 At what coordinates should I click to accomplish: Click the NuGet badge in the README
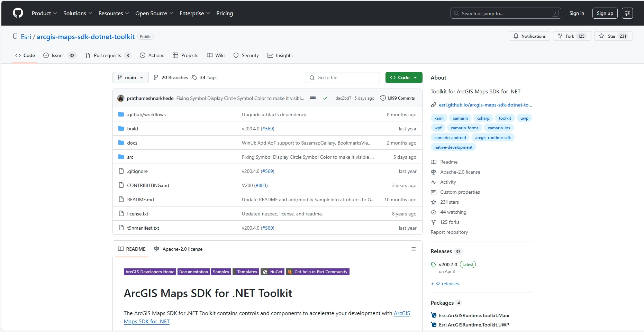click(x=272, y=272)
